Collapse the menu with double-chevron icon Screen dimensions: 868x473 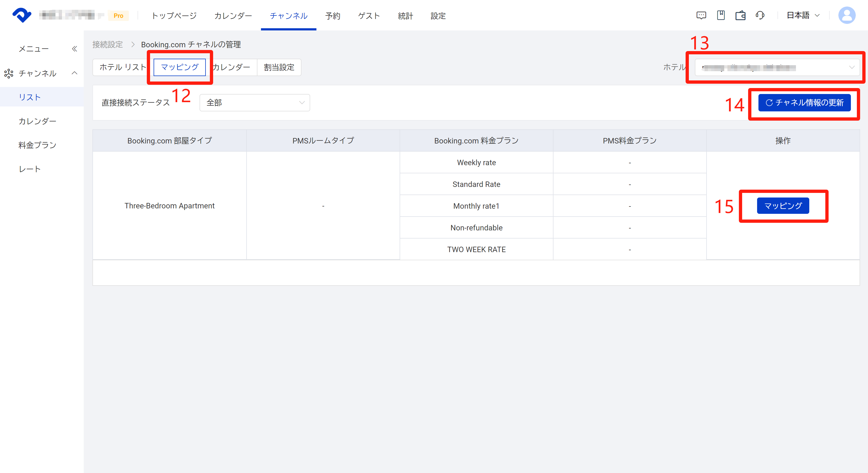(x=74, y=49)
